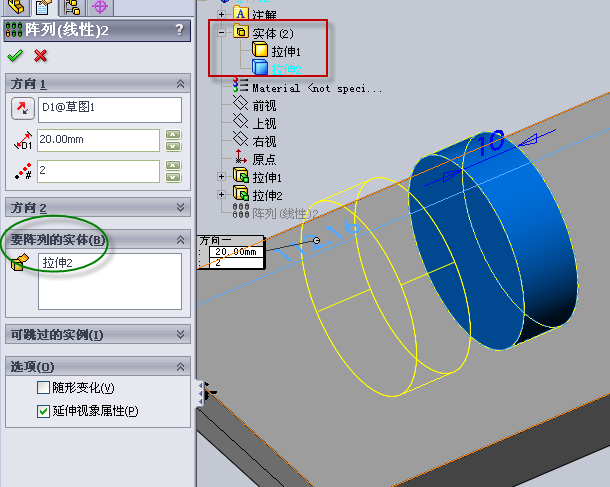Increase the number of instances
Screen dimensions: 610x487
(x=173, y=166)
